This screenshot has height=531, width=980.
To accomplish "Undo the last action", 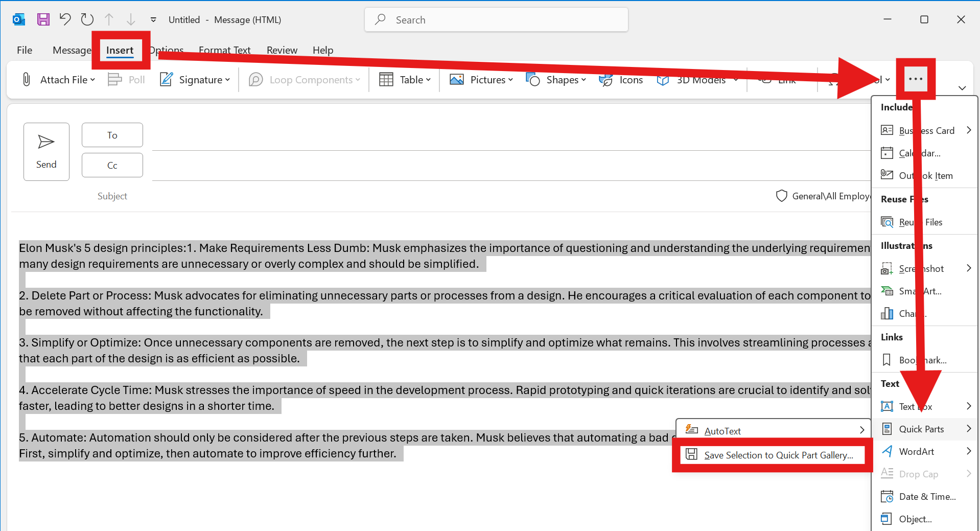I will tap(65, 19).
